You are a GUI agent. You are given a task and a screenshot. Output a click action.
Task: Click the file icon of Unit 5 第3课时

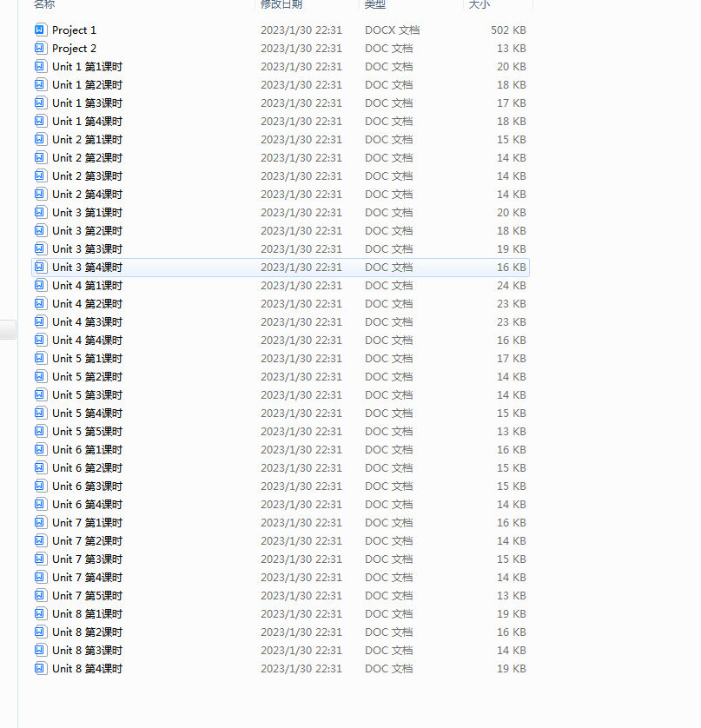[40, 394]
